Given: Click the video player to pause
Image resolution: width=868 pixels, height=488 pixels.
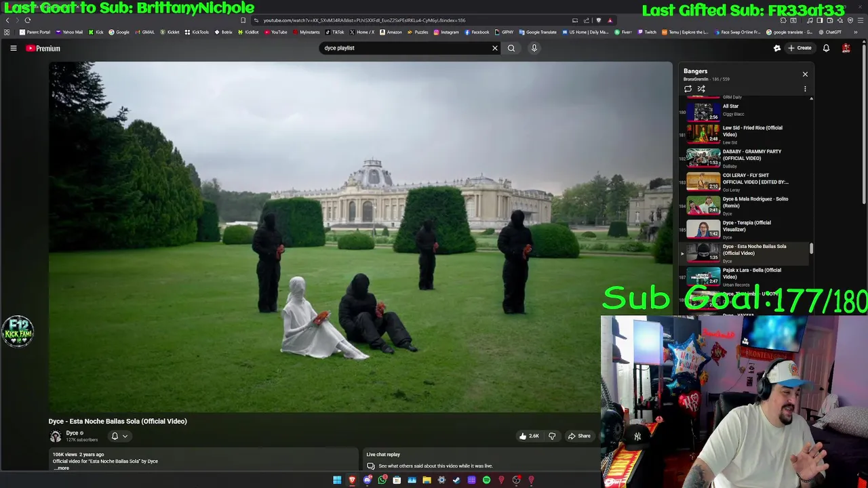Looking at the screenshot, I should 361,237.
